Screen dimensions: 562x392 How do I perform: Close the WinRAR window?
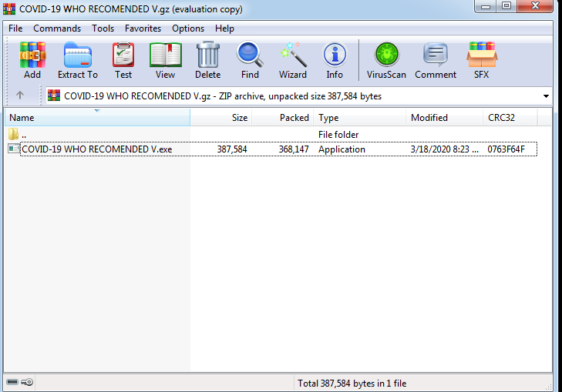tap(535, 6)
